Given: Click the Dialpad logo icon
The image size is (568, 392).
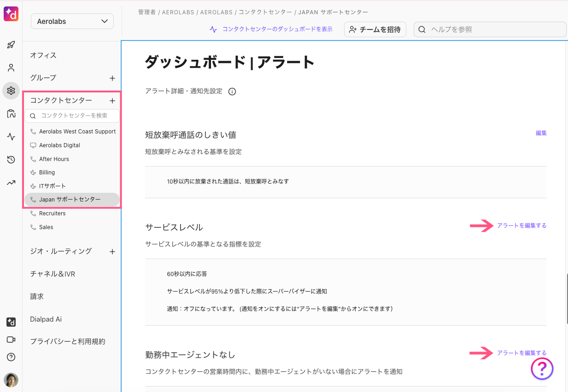Looking at the screenshot, I should click(11, 14).
